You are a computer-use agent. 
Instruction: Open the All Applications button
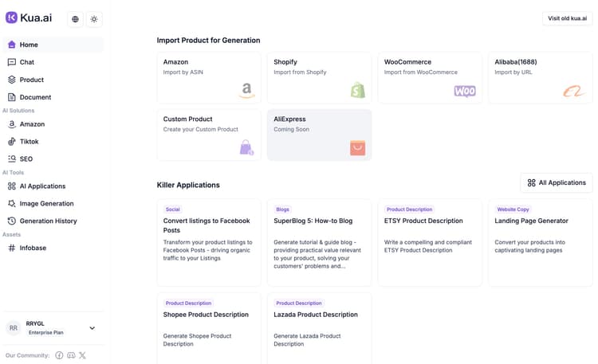tap(556, 182)
